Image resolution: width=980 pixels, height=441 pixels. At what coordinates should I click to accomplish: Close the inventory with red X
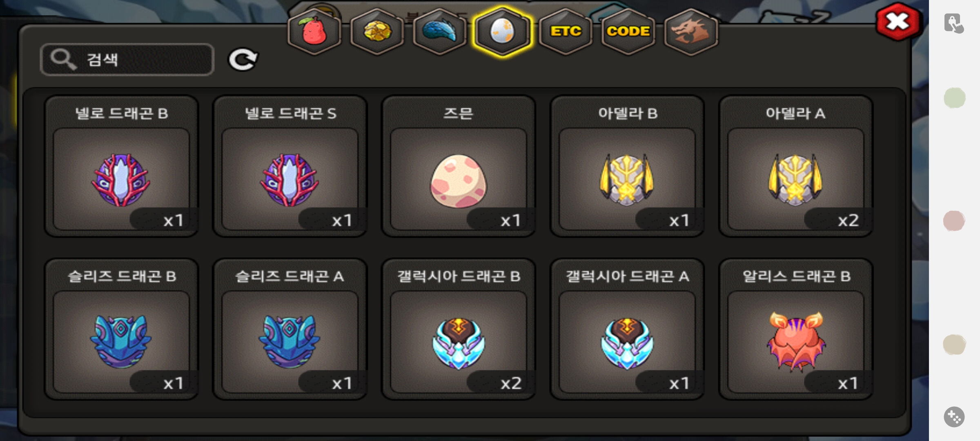(x=898, y=22)
